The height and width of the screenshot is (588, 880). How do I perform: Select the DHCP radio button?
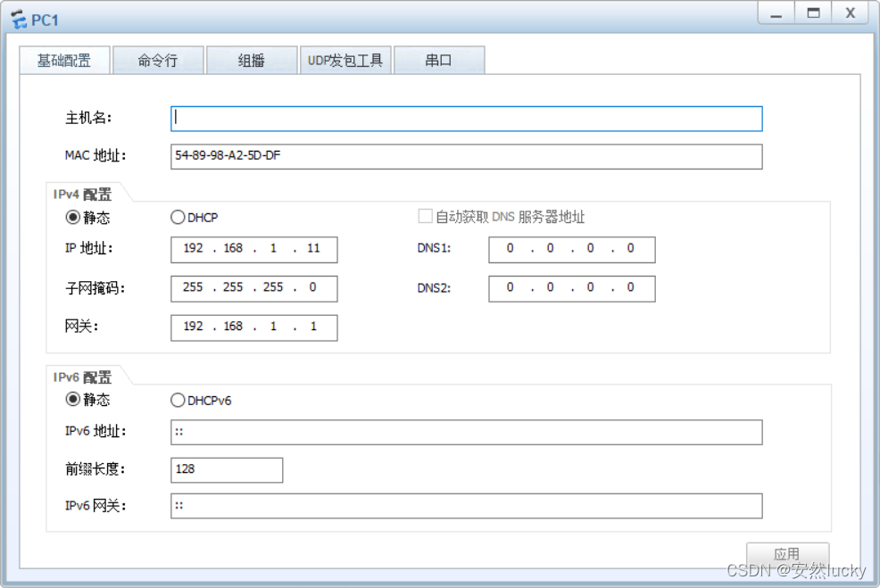178,217
